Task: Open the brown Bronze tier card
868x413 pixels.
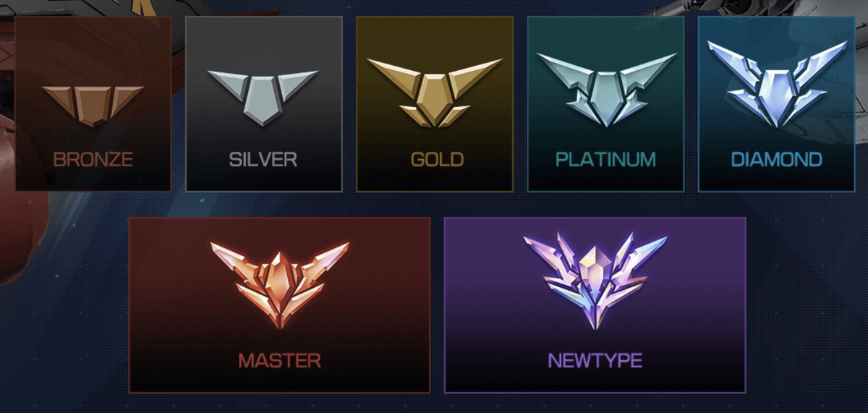Action: (93, 104)
